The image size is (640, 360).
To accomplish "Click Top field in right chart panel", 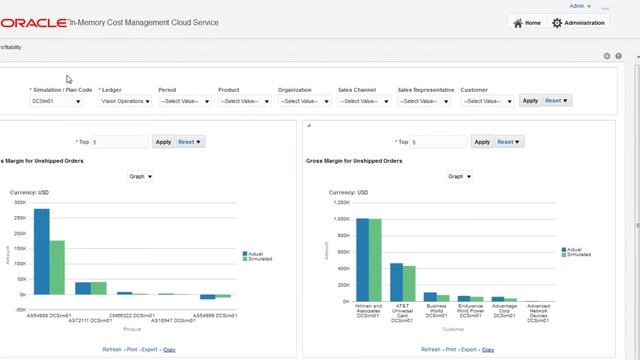I will pyautogui.click(x=438, y=142).
